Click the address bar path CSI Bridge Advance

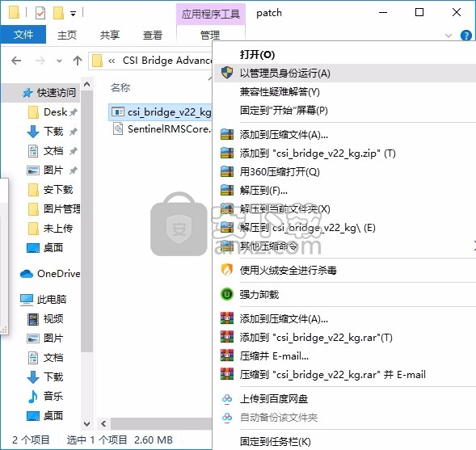166,61
